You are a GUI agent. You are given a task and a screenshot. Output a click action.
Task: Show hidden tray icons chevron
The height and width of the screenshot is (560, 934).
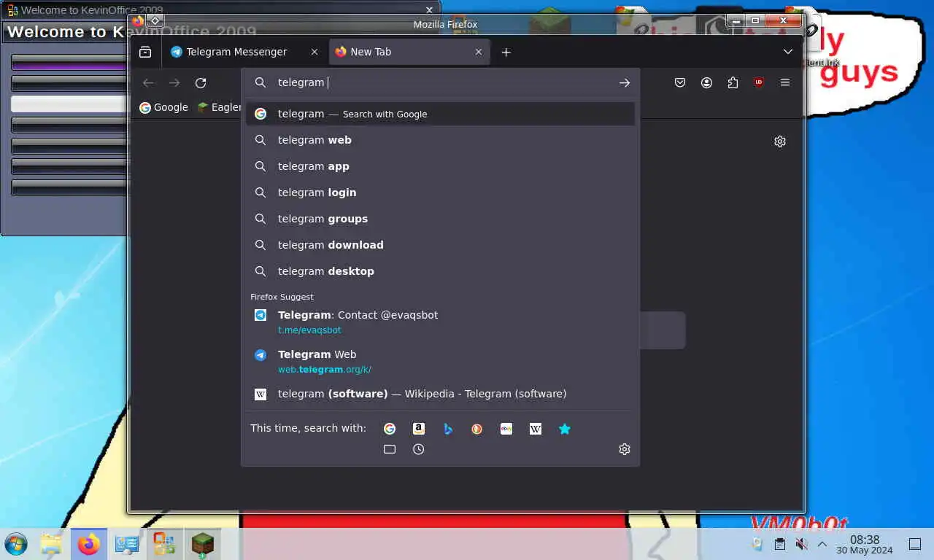coord(822,544)
